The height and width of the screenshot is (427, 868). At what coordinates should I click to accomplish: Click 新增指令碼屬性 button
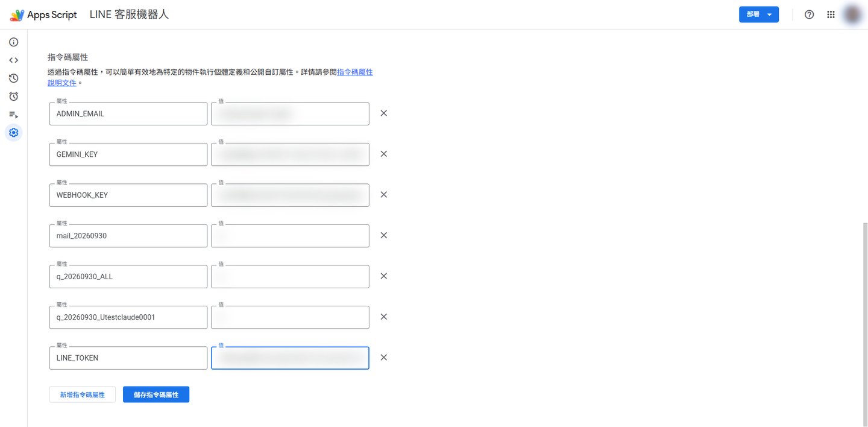pos(83,394)
